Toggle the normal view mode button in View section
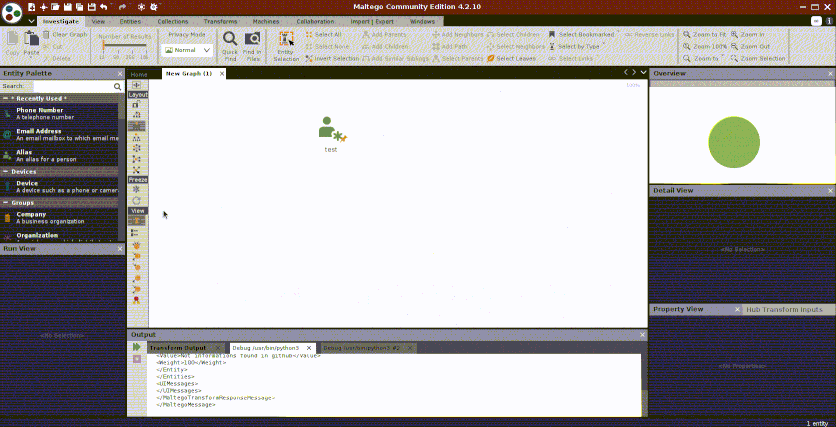This screenshot has height=427, width=836. pos(137,221)
